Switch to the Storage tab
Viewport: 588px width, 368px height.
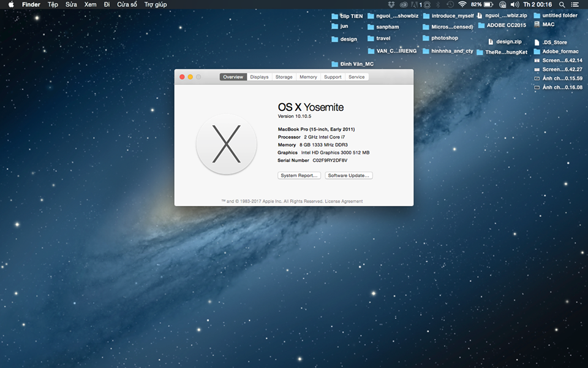(x=284, y=77)
